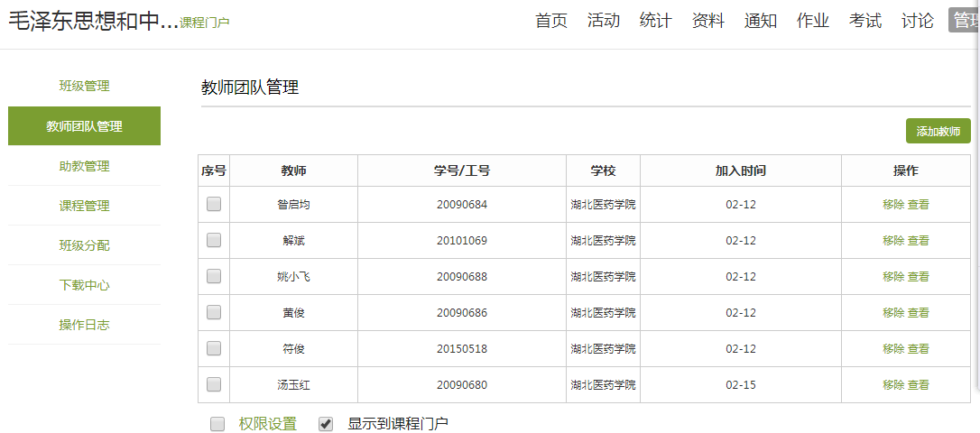The image size is (980, 433).
Task: Tick the checkbox for 汤玉红
Action: [x=214, y=385]
